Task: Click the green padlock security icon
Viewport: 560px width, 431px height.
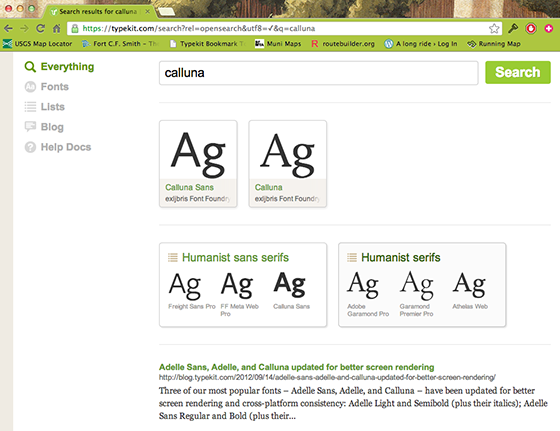Action: [x=75, y=29]
